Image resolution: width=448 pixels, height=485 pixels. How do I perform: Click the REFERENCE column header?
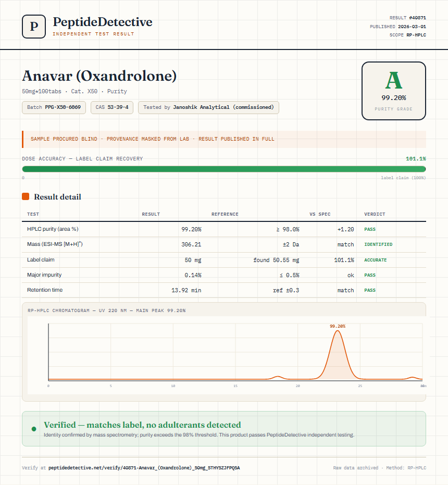click(x=225, y=214)
